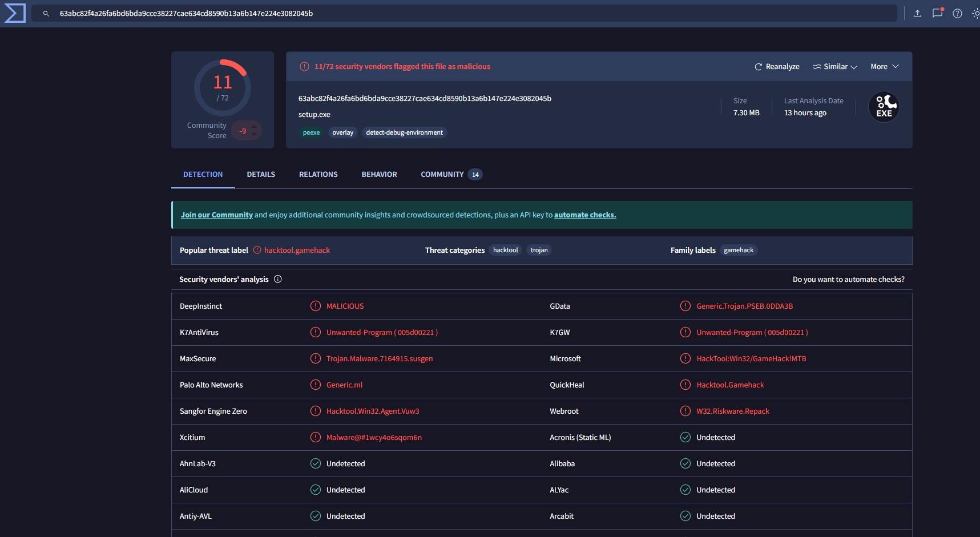Click the check icon for Acronis (Static ML)
The height and width of the screenshot is (537, 980).
(x=685, y=437)
